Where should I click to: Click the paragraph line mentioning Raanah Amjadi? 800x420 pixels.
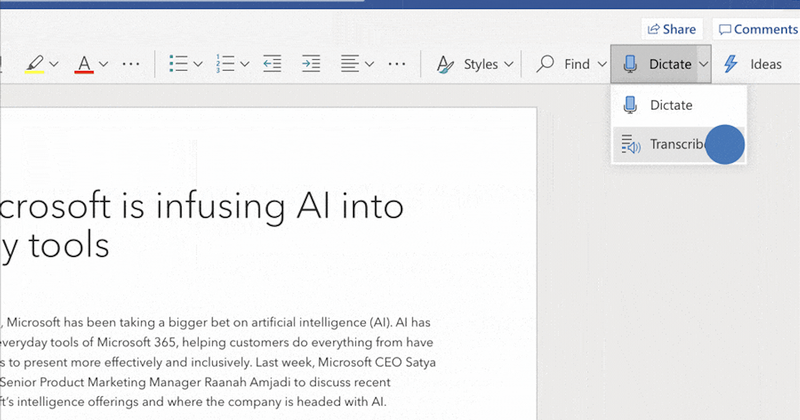(x=195, y=382)
